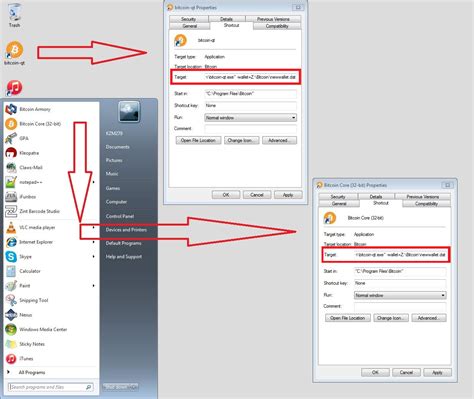Screen dimensions: 474x399
Task: Open Default Programs from Start menu
Action: (x=123, y=243)
